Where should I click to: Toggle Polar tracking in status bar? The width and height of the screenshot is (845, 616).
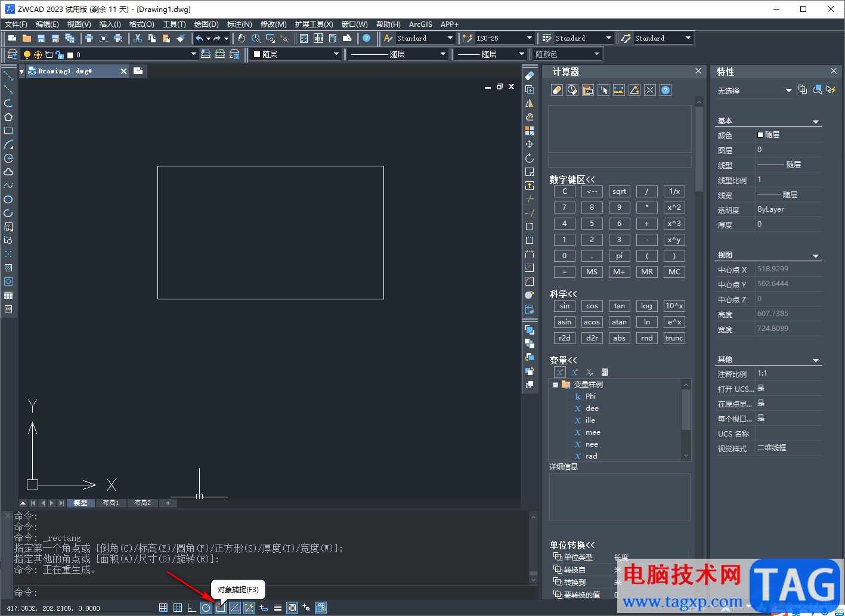point(206,608)
